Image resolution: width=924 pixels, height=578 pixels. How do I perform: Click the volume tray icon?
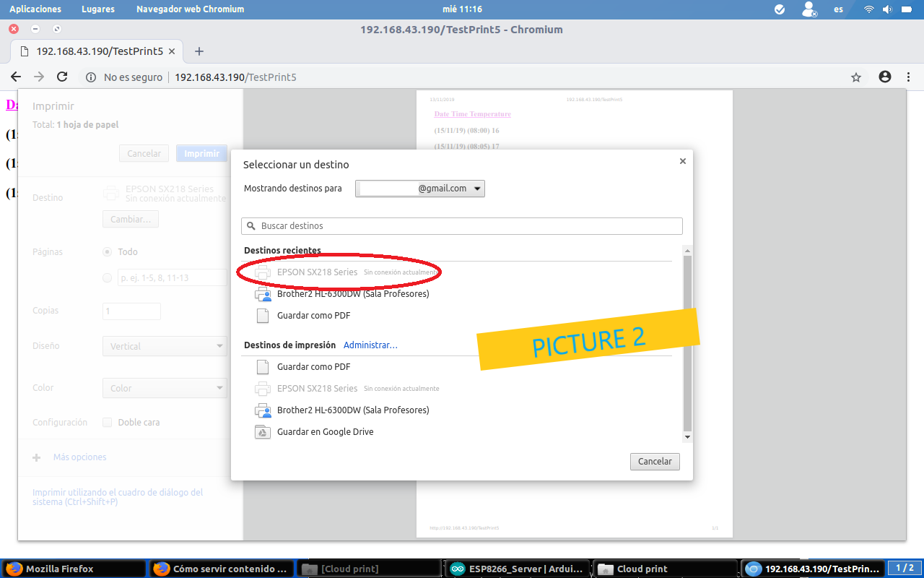[886, 9]
